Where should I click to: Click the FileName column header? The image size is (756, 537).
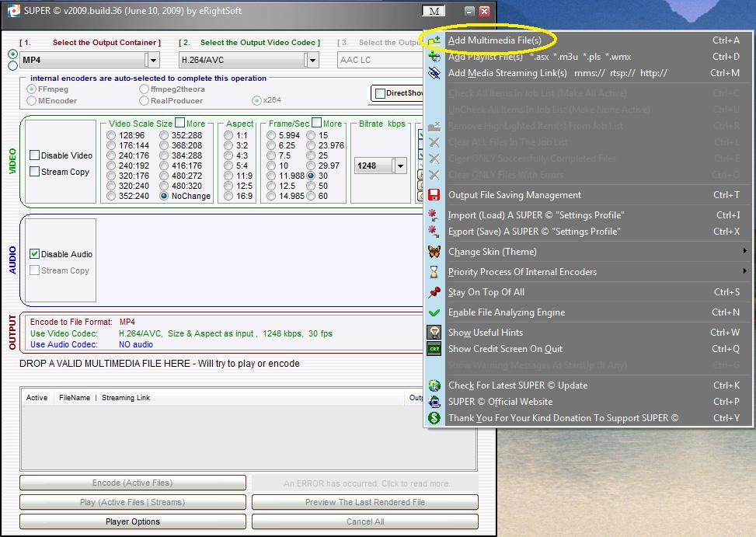(75, 398)
